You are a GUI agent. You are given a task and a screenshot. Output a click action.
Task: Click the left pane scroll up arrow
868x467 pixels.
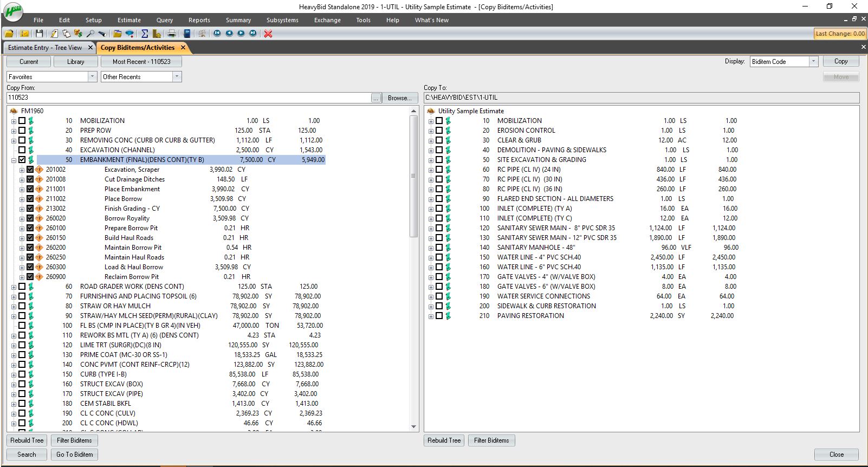(x=413, y=111)
